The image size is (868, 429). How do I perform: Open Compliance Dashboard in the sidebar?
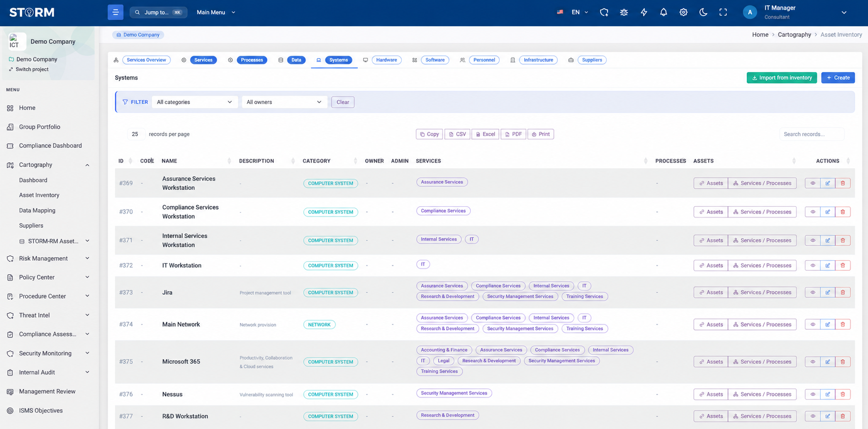[x=50, y=146]
